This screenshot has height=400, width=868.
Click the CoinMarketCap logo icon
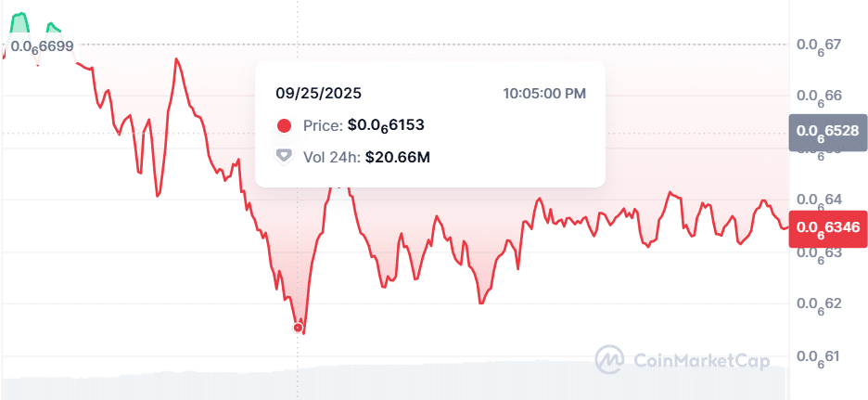point(609,359)
